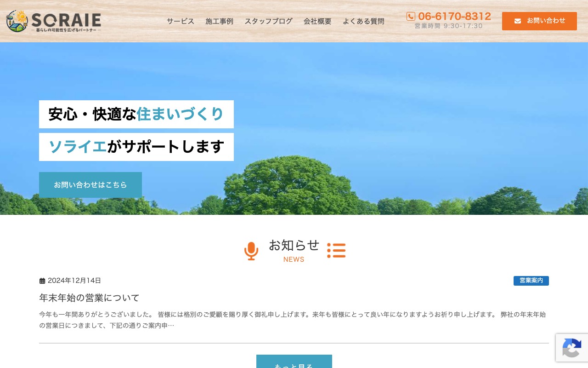Click the 2024年12月14日 date text
The height and width of the screenshot is (368, 588).
[74, 281]
